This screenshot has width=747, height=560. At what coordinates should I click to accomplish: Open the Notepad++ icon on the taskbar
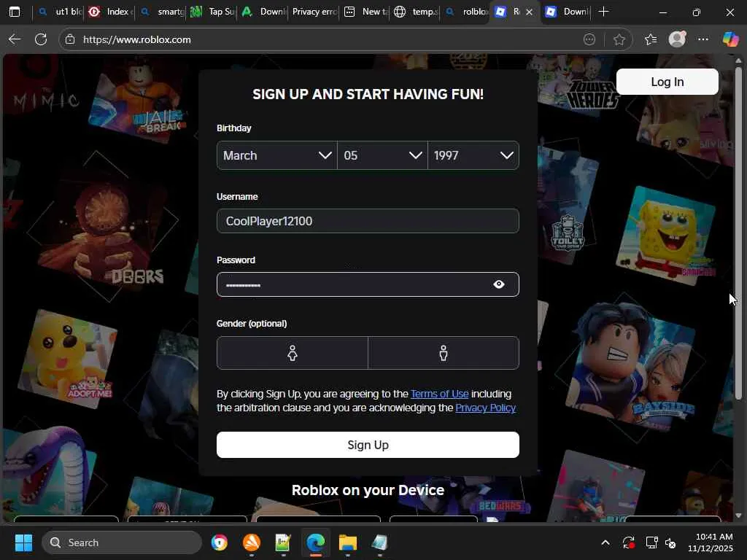(x=283, y=542)
